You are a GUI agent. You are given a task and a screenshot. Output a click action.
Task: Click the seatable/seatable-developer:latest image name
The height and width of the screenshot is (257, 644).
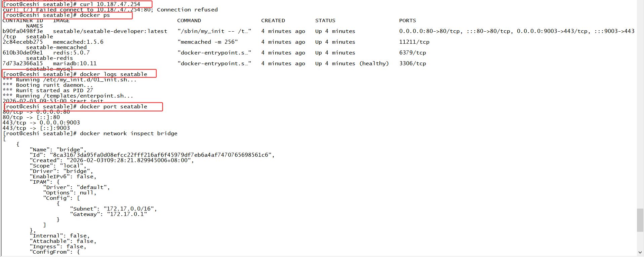[x=110, y=31]
